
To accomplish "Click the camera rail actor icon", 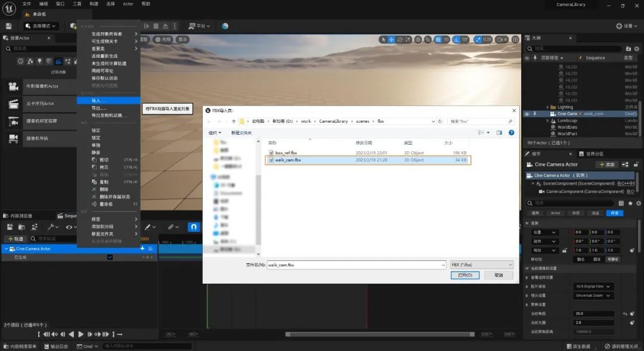I will click(x=13, y=138).
